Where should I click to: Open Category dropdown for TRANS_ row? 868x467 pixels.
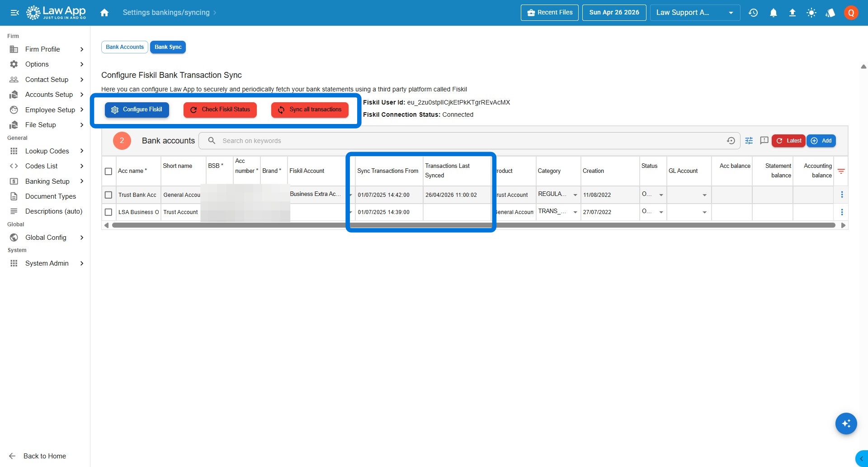tap(575, 212)
